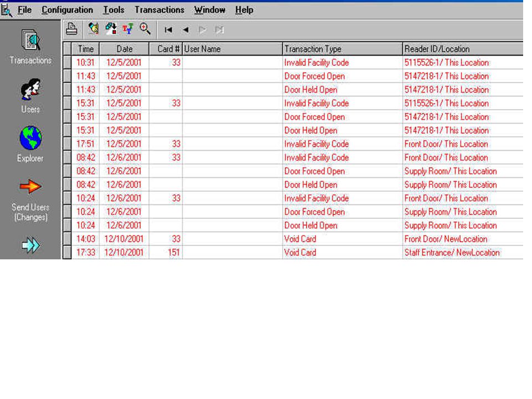This screenshot has width=532, height=399.
Task: Click the Transaction Type column header
Action: click(x=342, y=49)
